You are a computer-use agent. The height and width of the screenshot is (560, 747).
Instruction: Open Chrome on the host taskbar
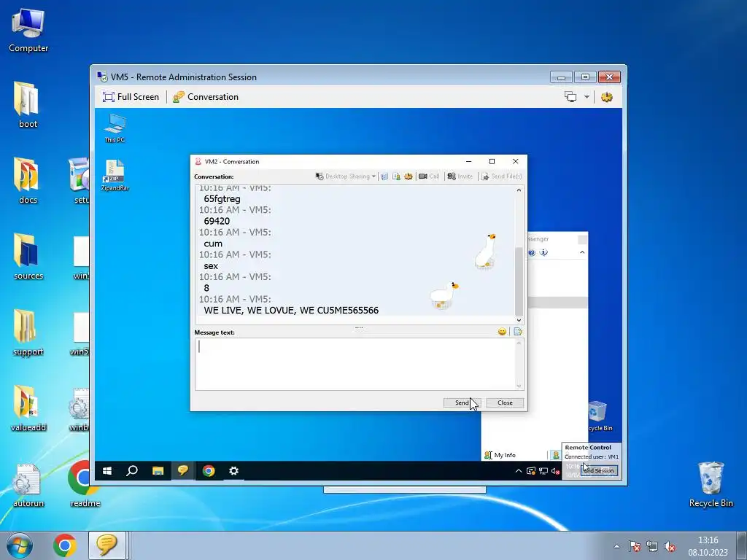coord(65,545)
